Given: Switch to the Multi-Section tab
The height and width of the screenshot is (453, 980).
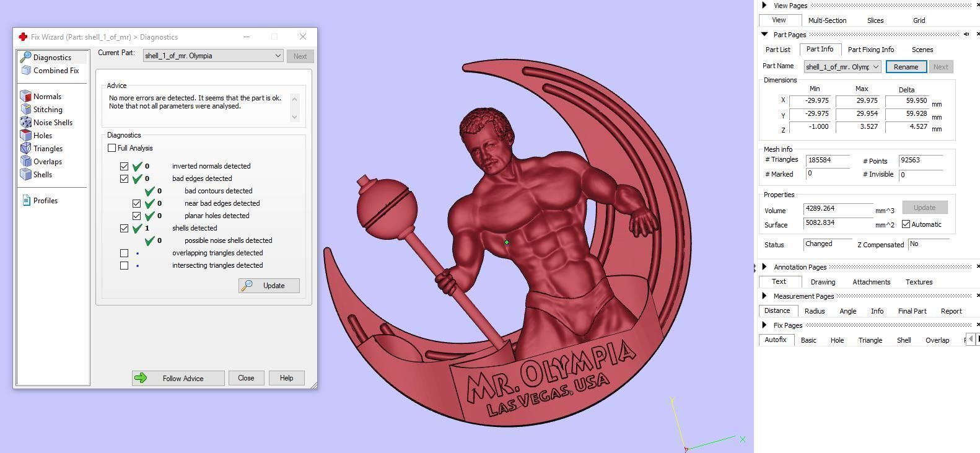Looking at the screenshot, I should pyautogui.click(x=827, y=20).
